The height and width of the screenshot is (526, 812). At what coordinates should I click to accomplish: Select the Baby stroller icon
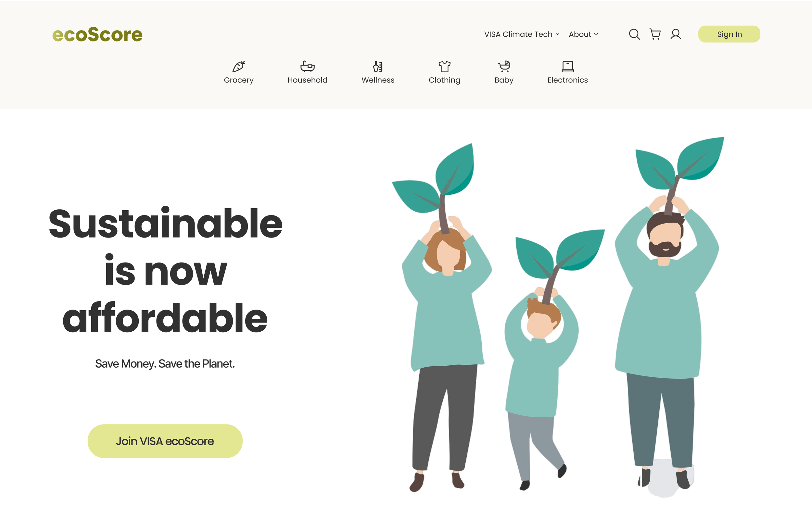coord(504,67)
